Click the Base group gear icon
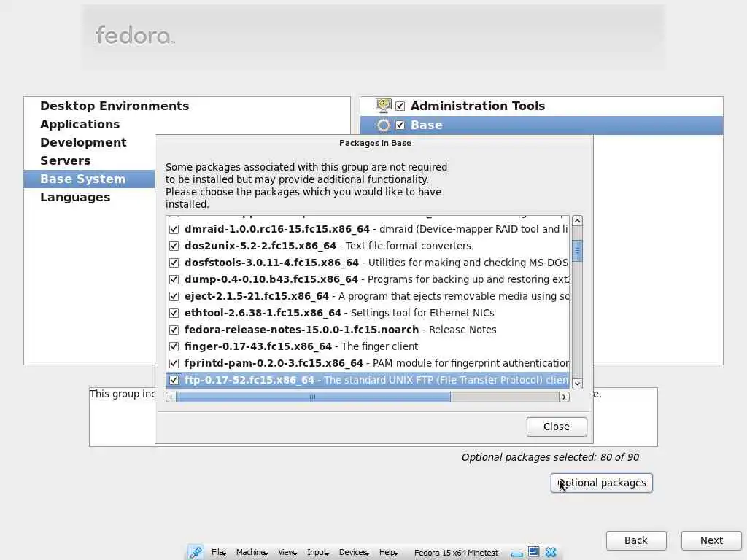This screenshot has height=560, width=747. coord(384,125)
